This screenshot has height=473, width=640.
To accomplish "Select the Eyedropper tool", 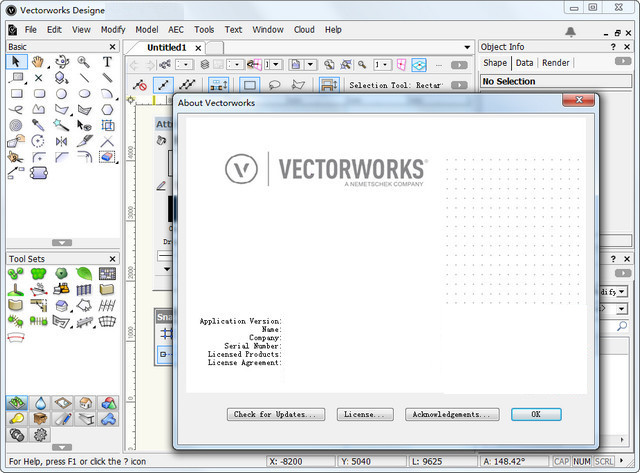I will pos(38,126).
